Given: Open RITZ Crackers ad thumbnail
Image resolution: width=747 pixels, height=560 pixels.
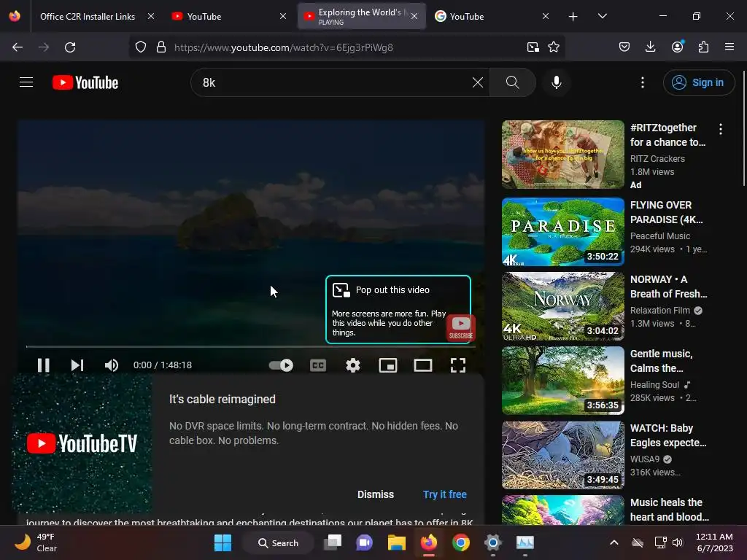Looking at the screenshot, I should (562, 155).
